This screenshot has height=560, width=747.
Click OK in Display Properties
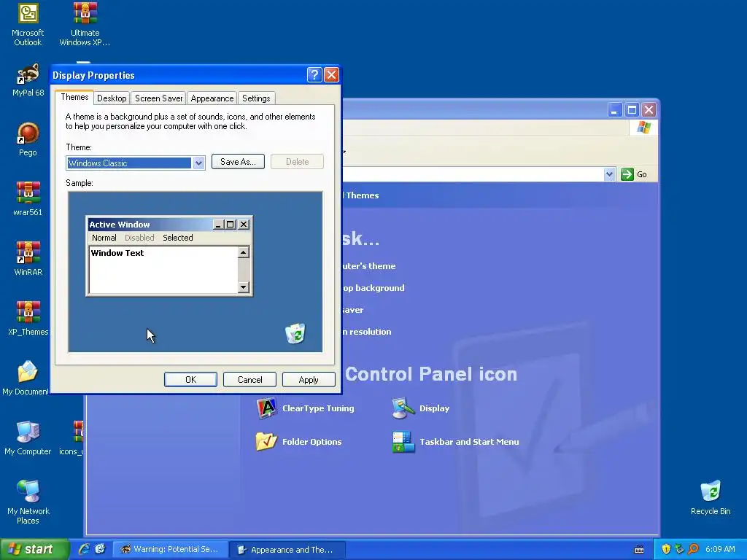(190, 379)
